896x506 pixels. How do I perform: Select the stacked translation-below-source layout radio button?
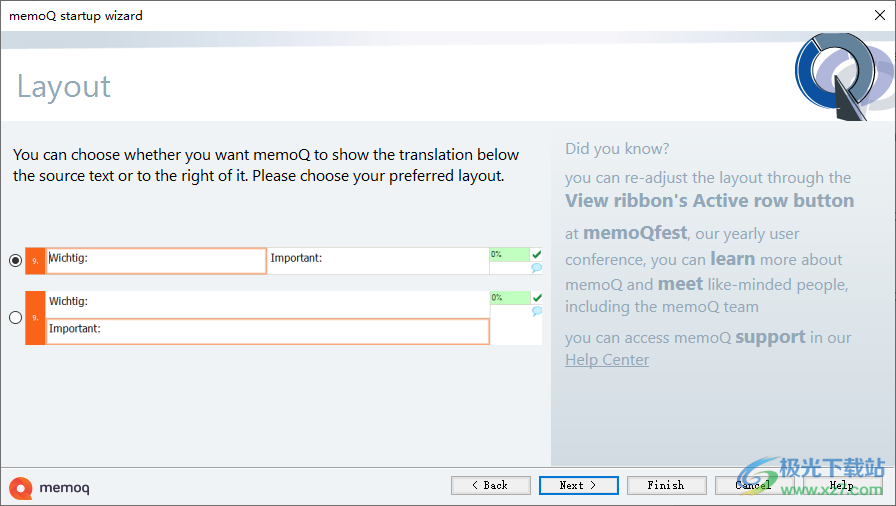15,318
